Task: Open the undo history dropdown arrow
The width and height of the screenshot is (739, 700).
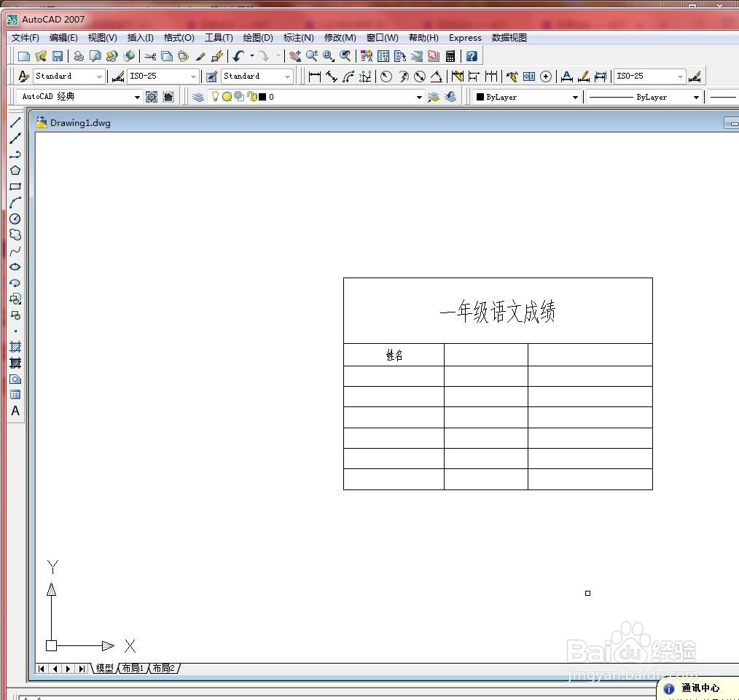Action: click(x=252, y=56)
